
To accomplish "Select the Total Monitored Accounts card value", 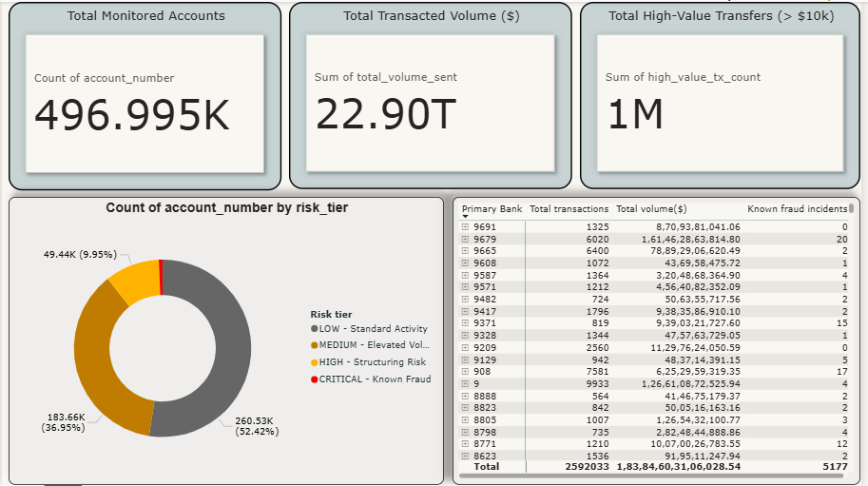I will 132,115.
